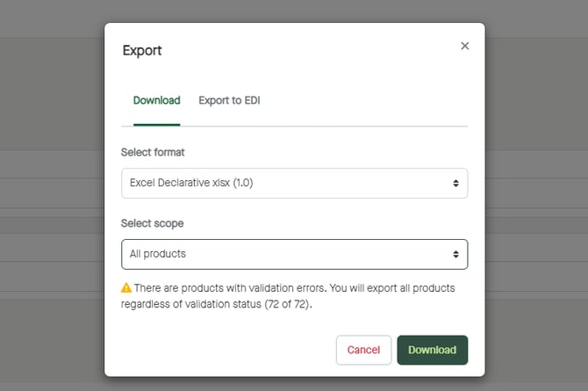Open the Export to EDI tab

click(x=229, y=101)
